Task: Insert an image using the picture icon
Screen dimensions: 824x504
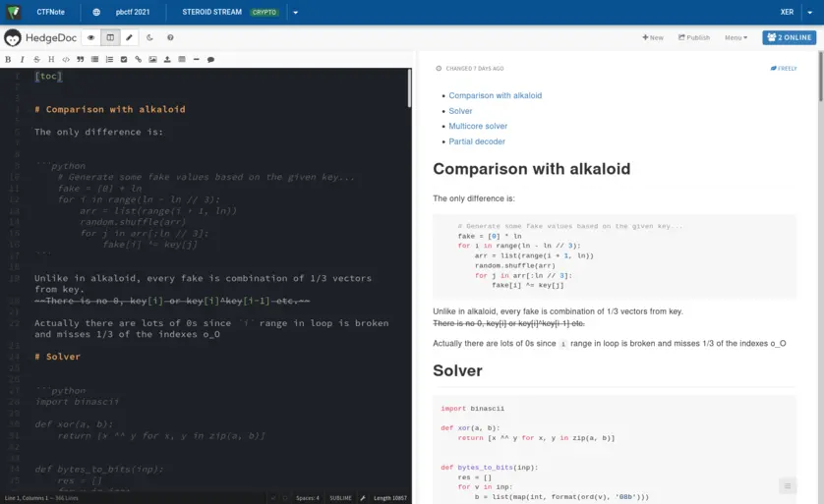Action: (x=153, y=59)
